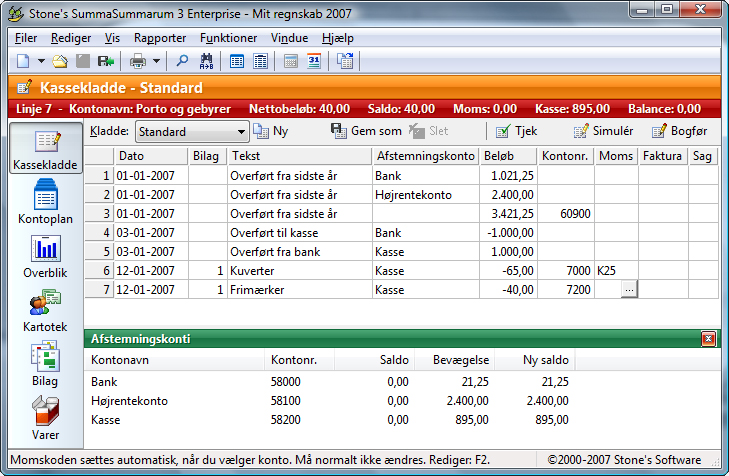Open the dropdown arrow beside the printer icon
This screenshot has height=476, width=729.
(157, 61)
